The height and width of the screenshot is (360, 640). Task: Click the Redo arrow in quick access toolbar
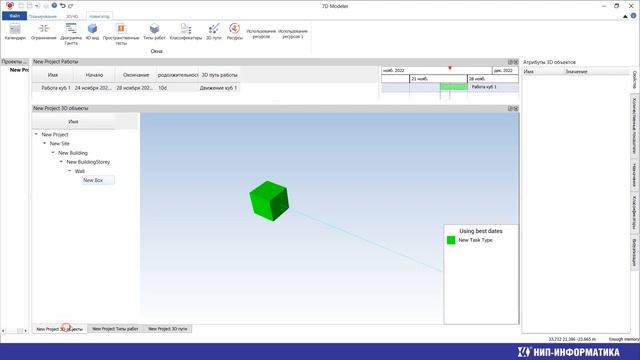[71, 6]
